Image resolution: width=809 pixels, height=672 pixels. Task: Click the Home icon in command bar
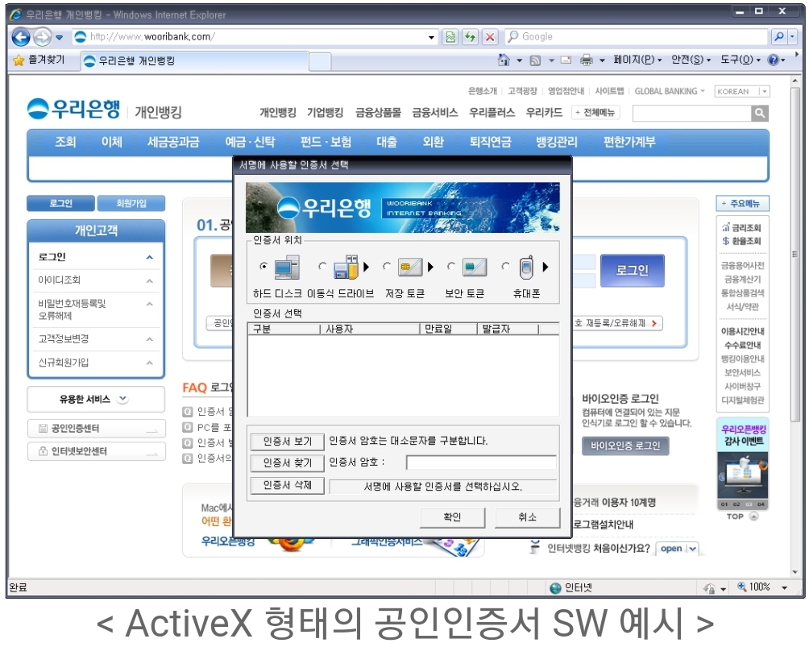coord(504,60)
